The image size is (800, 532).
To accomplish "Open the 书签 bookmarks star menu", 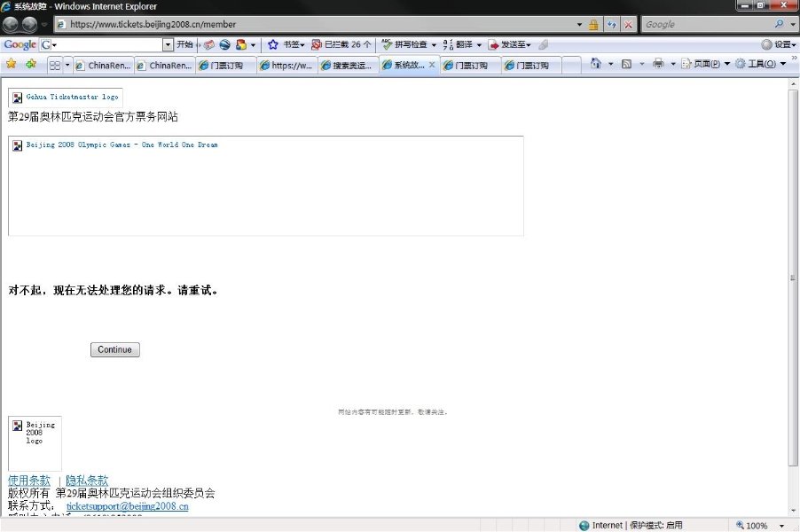I will [286, 44].
